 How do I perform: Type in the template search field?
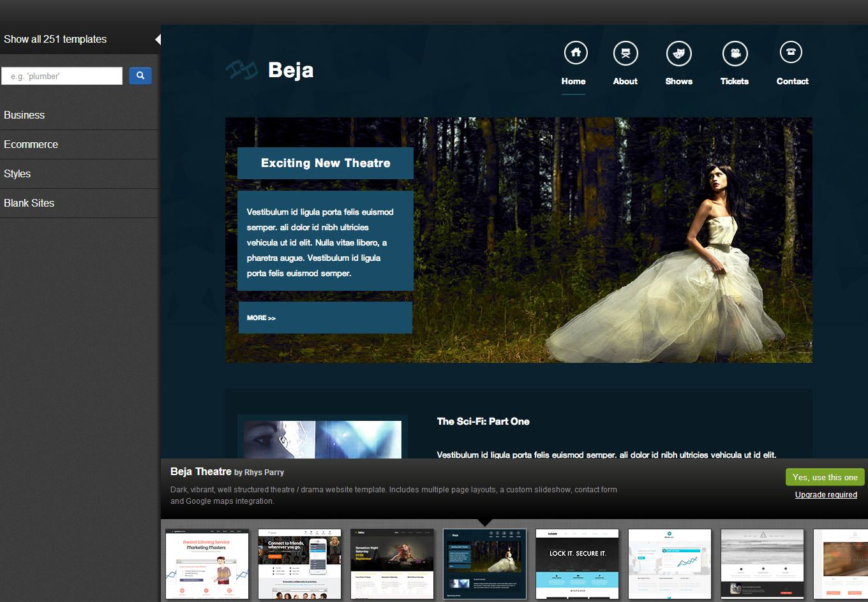(62, 76)
